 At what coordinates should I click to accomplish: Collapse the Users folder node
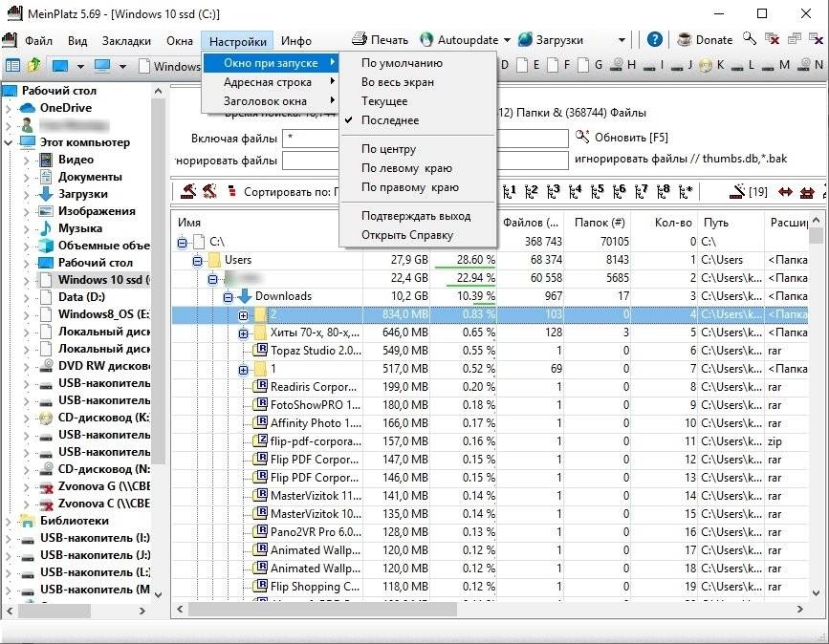click(x=198, y=261)
